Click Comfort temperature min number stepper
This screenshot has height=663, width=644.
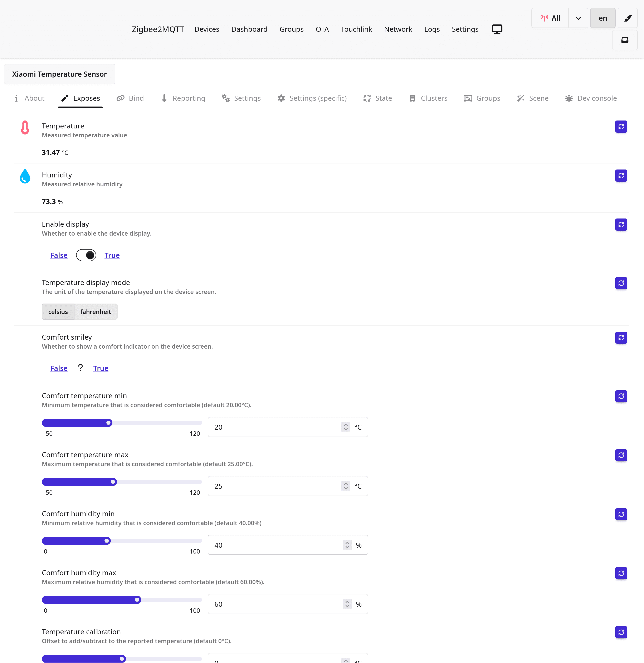[x=346, y=427]
